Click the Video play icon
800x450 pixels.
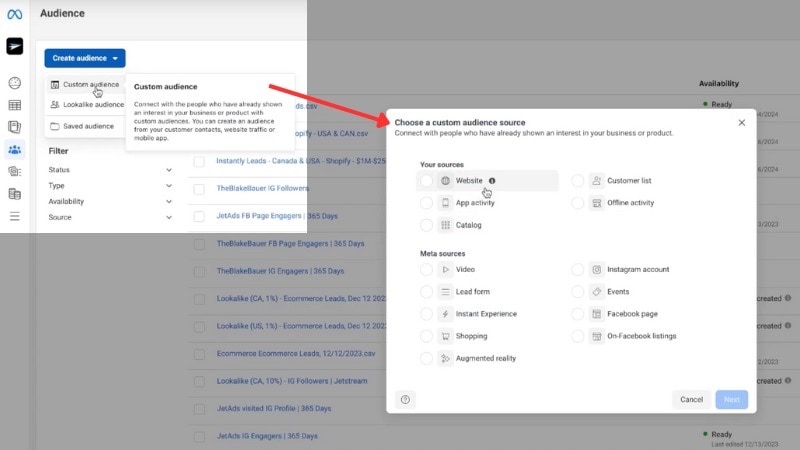(445, 269)
